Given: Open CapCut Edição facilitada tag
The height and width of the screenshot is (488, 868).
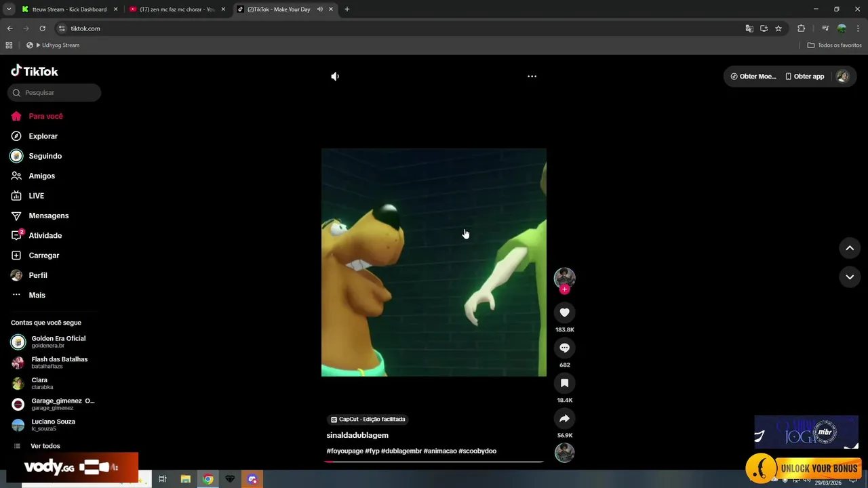Looking at the screenshot, I should (368, 420).
